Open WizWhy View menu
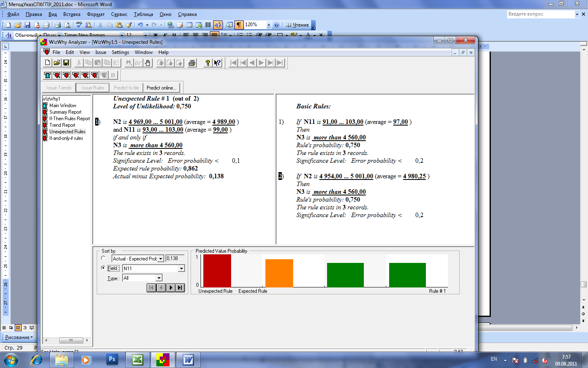 click(85, 52)
